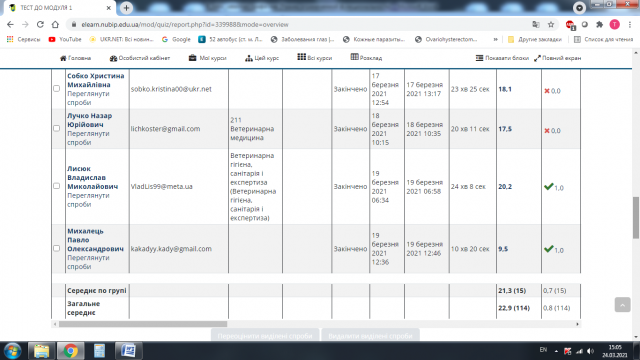
Task: Click green check 1,0 in Лисюк row
Action: coord(554,187)
